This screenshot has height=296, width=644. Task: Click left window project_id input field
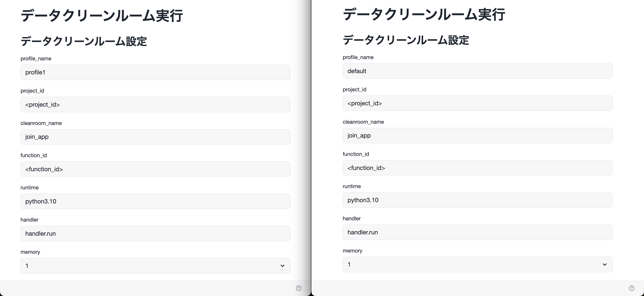155,104
